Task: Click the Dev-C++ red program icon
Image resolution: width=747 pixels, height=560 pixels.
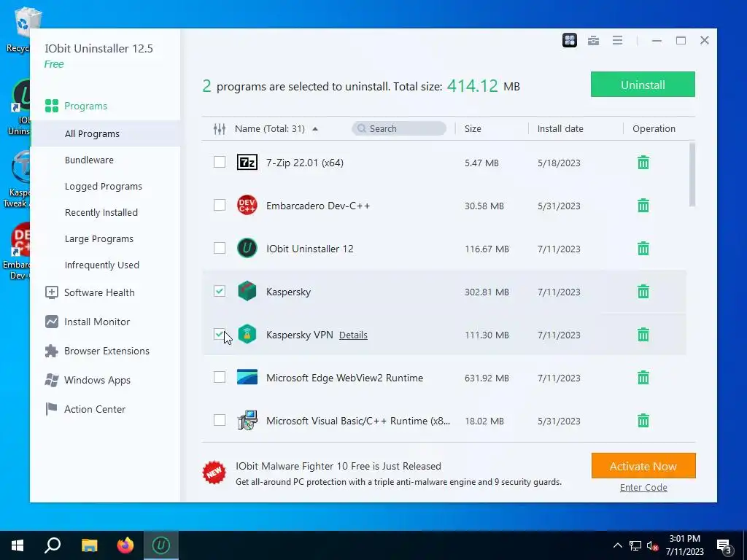Action: (x=247, y=205)
